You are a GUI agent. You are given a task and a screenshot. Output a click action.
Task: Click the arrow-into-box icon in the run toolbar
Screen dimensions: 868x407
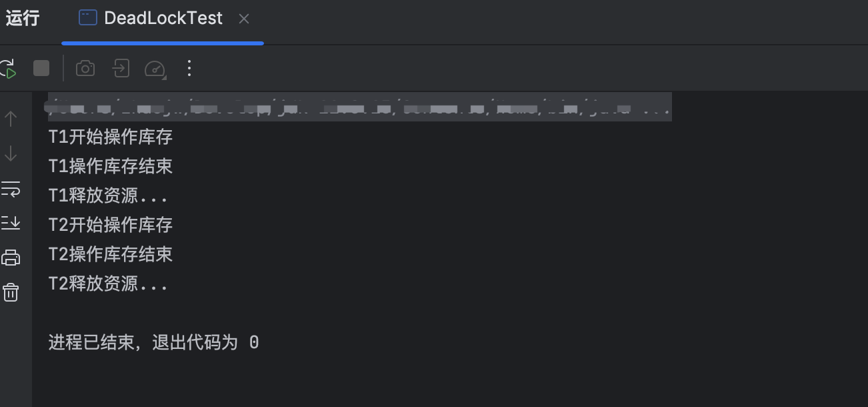[x=121, y=68]
